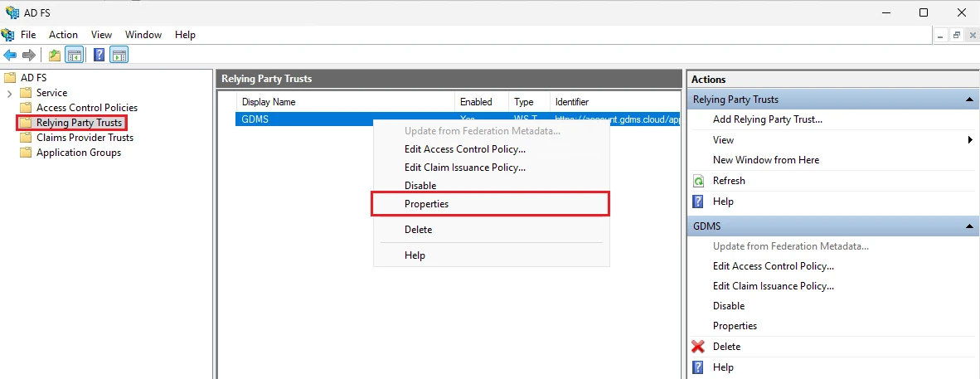Click the inner window restore icon
Viewport: 980px width, 379px height.
click(x=956, y=36)
